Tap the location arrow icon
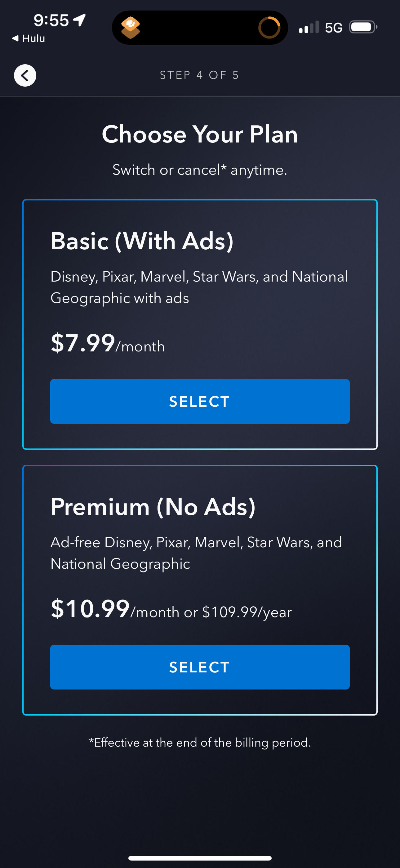Image resolution: width=400 pixels, height=868 pixels. pos(80,20)
